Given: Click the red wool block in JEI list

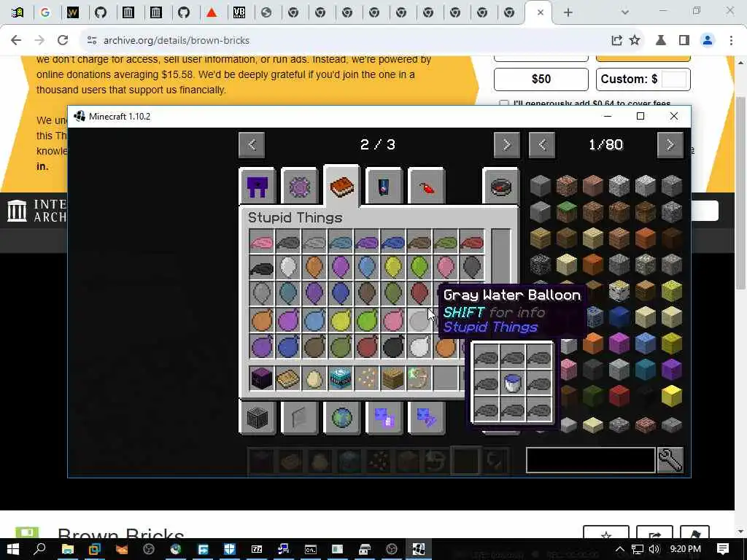Looking at the screenshot, I should coord(619,396).
